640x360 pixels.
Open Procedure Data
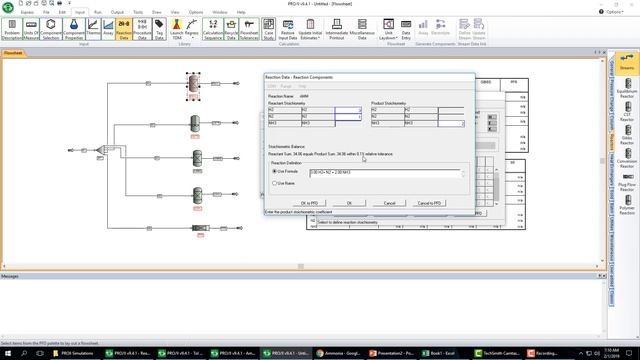pos(142,29)
